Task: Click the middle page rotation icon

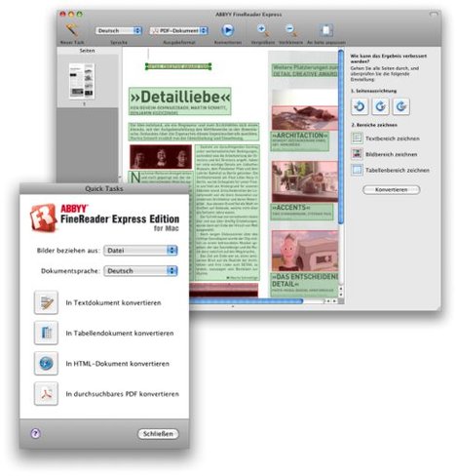Action: (x=380, y=106)
